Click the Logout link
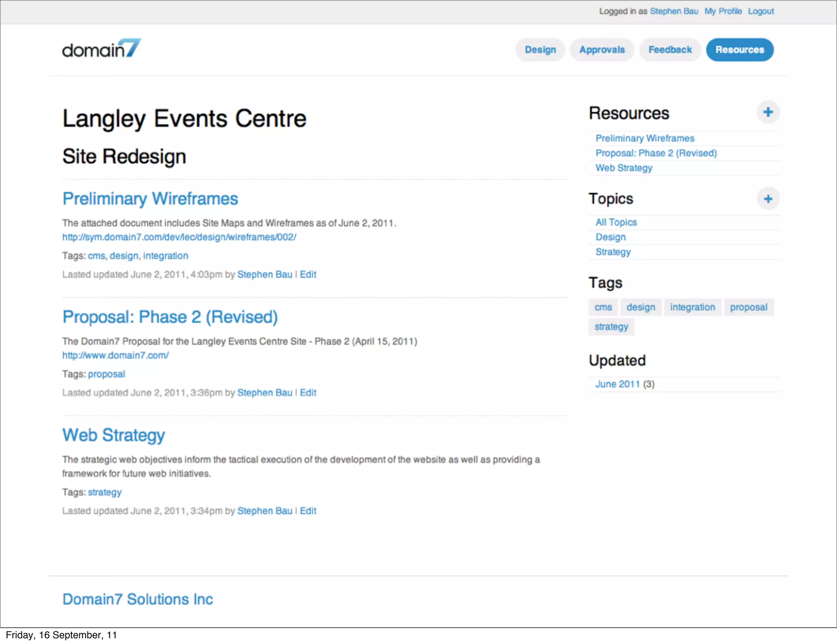Image resolution: width=837 pixels, height=644 pixels. click(x=761, y=11)
